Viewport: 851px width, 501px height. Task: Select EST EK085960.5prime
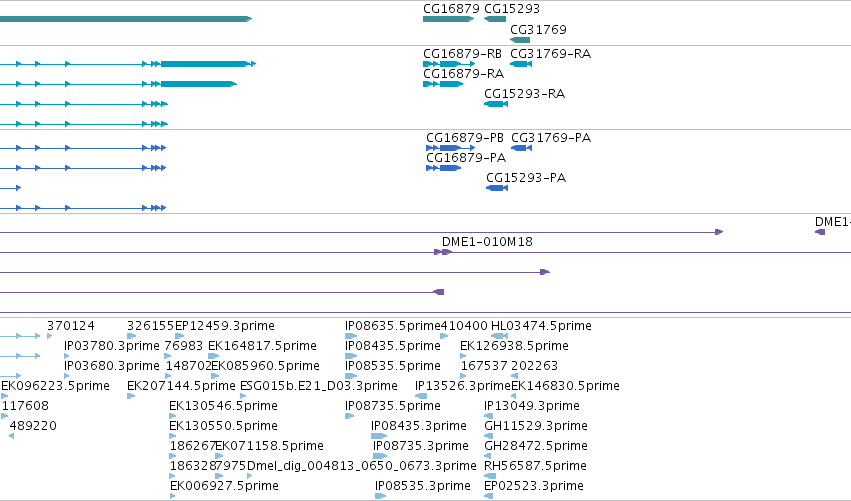[x=265, y=366]
